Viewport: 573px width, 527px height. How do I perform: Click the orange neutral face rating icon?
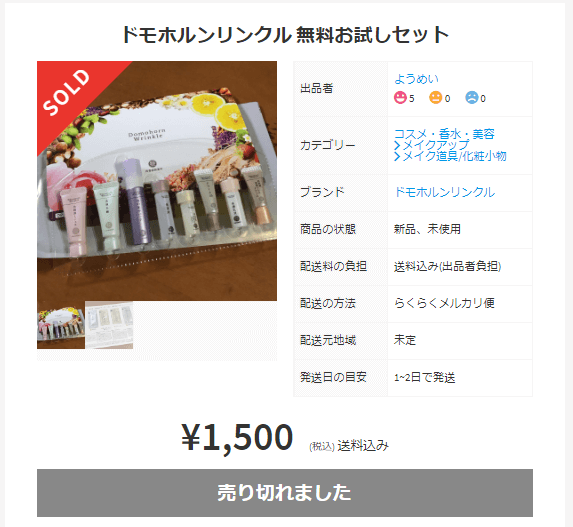435,98
